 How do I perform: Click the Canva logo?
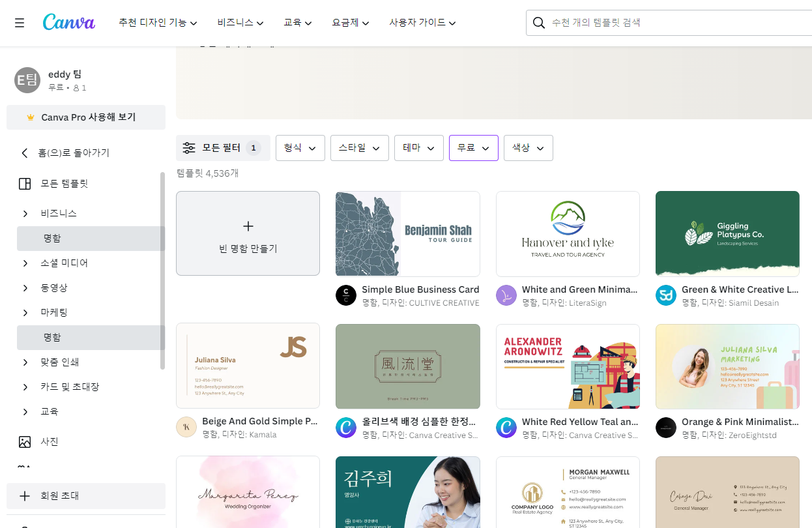[68, 22]
